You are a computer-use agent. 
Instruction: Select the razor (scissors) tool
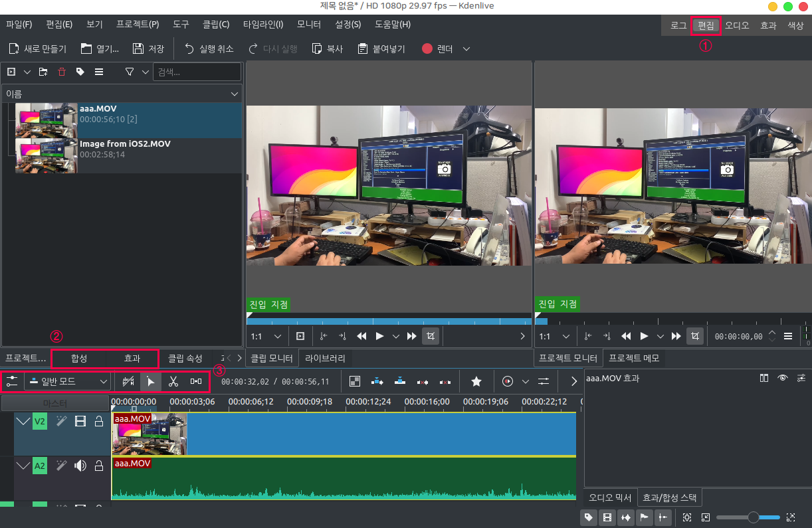pyautogui.click(x=173, y=381)
